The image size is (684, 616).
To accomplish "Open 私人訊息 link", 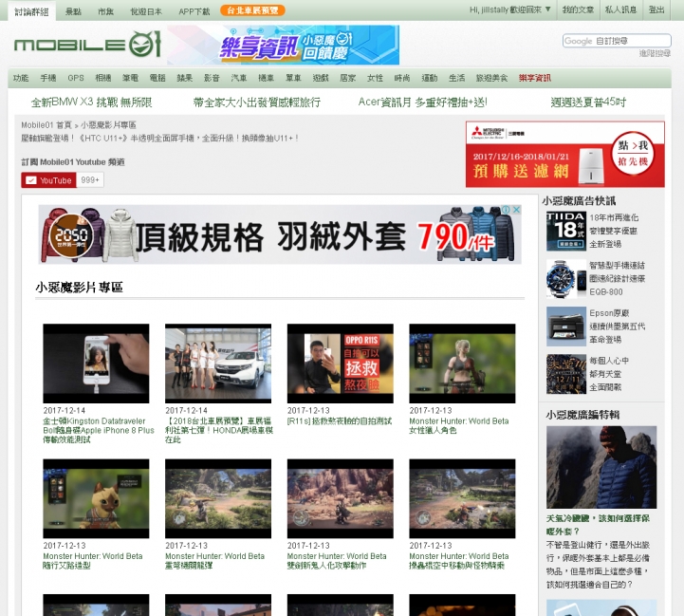I will (x=620, y=9).
